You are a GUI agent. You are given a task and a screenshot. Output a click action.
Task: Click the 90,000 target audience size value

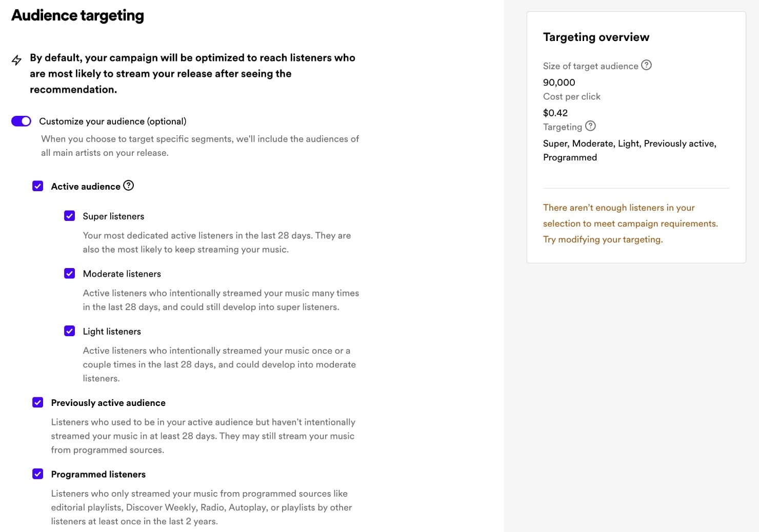pyautogui.click(x=559, y=83)
